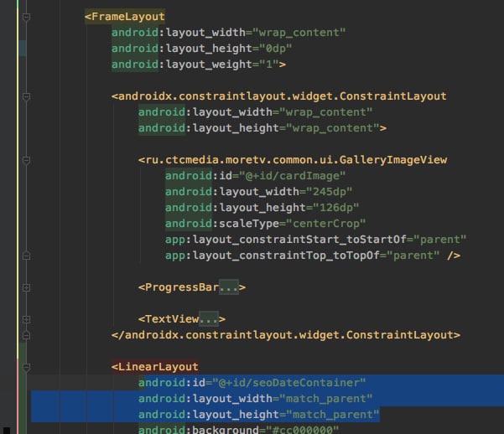This screenshot has width=504, height=434.
Task: Expand the folded ProgressBar gutter plus marker
Action: (26, 287)
